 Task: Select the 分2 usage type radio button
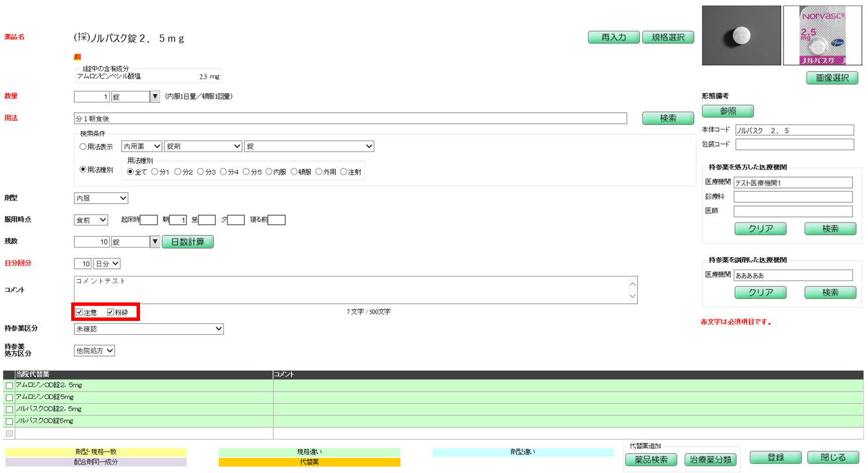178,172
